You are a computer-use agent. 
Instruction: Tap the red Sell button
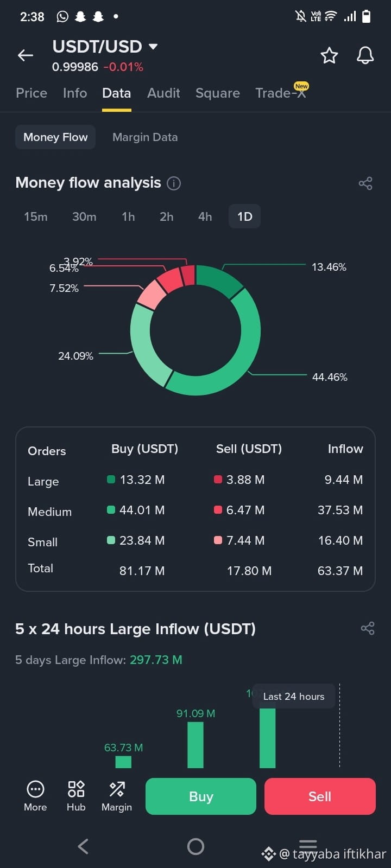pos(320,796)
